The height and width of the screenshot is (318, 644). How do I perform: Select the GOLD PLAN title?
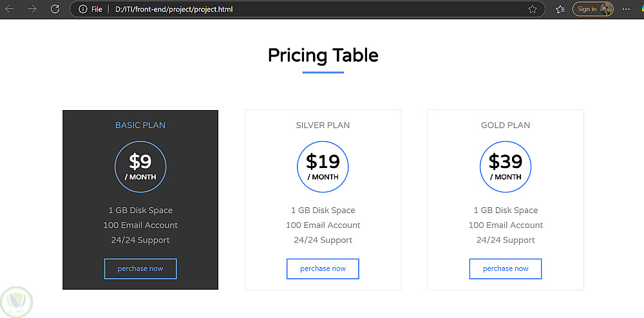pyautogui.click(x=506, y=125)
